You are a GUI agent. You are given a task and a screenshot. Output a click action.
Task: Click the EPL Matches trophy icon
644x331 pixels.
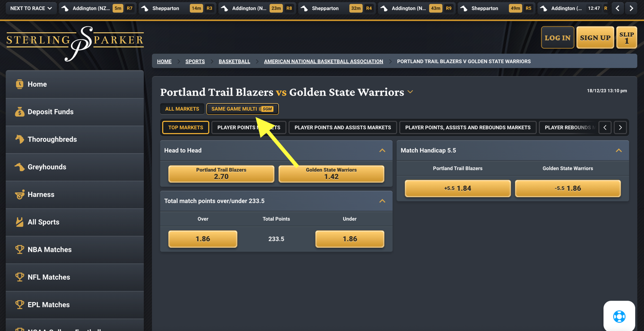[19, 304]
